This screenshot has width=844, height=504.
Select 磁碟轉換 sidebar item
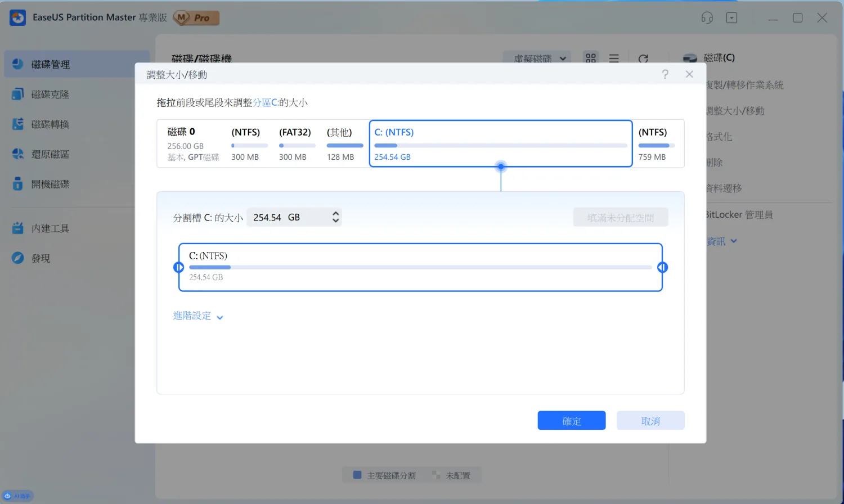click(x=51, y=124)
